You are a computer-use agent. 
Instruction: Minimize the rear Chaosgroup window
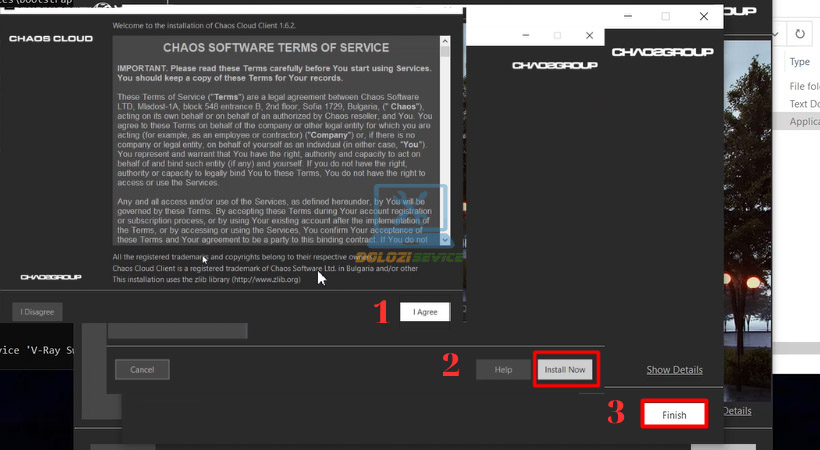point(627,16)
